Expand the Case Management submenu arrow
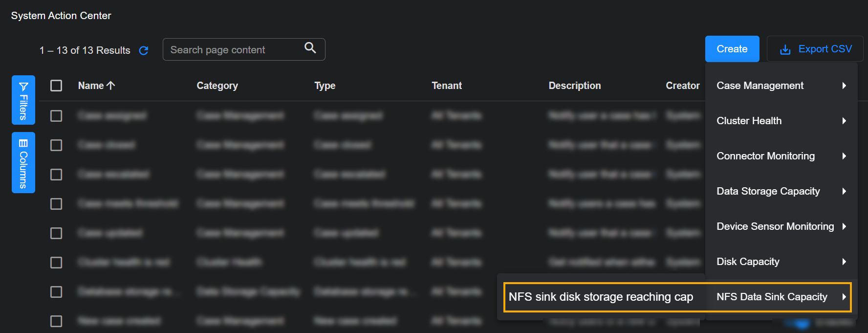Screen dimensions: 868x333 pyautogui.click(x=844, y=86)
